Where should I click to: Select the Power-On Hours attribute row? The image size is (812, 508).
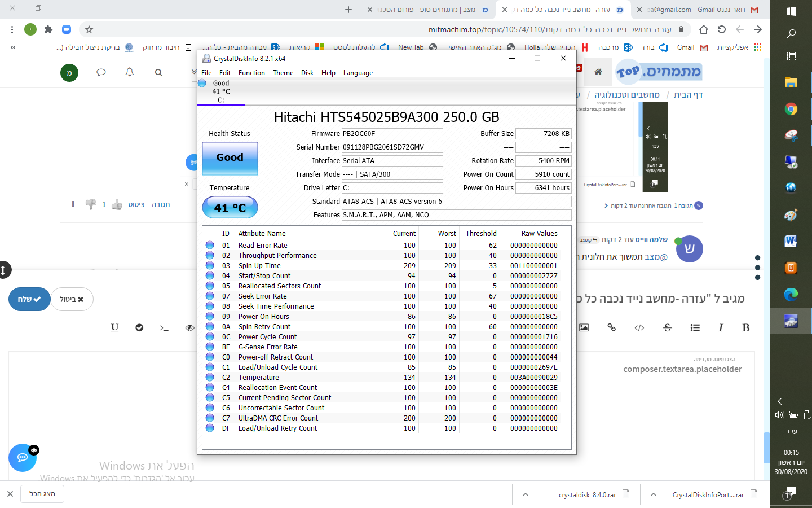[386, 317]
